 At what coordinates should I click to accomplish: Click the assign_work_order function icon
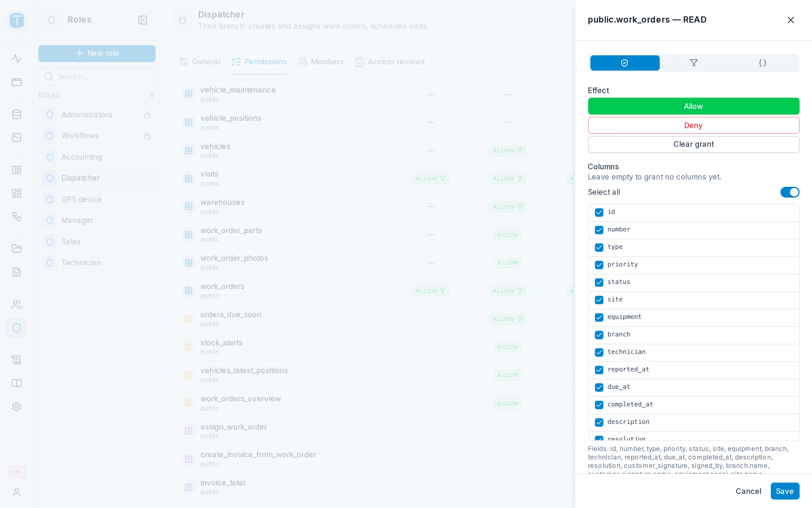[189, 431]
